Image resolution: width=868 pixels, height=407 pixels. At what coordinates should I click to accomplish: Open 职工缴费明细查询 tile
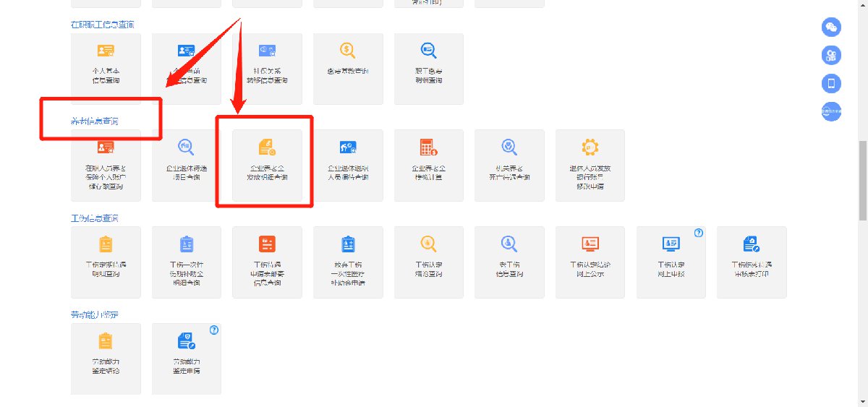tap(429, 67)
